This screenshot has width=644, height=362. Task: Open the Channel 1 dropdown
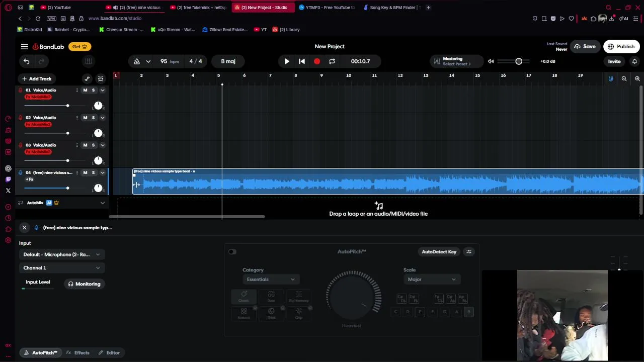pos(61,268)
